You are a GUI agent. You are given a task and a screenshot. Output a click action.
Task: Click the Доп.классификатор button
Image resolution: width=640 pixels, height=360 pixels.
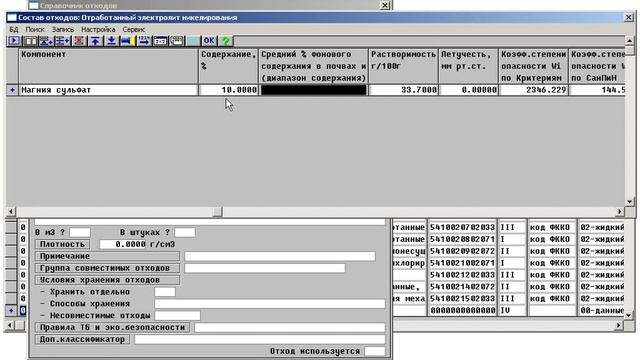[82, 339]
